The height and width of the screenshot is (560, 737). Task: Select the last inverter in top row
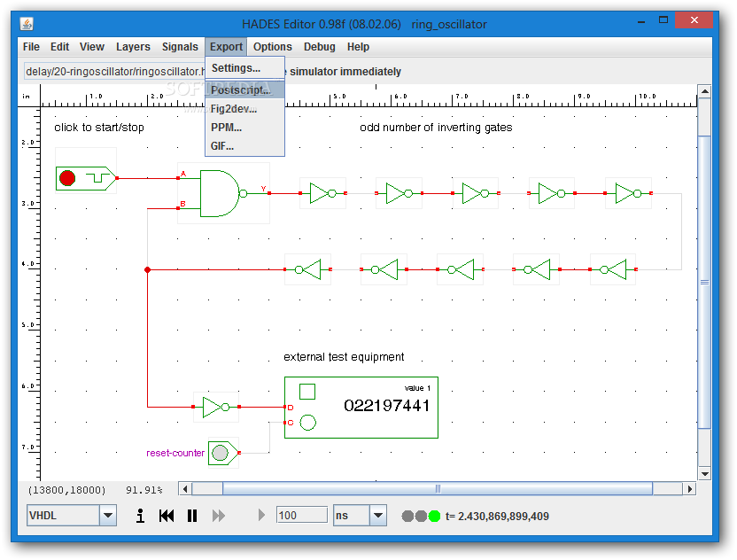tap(628, 193)
